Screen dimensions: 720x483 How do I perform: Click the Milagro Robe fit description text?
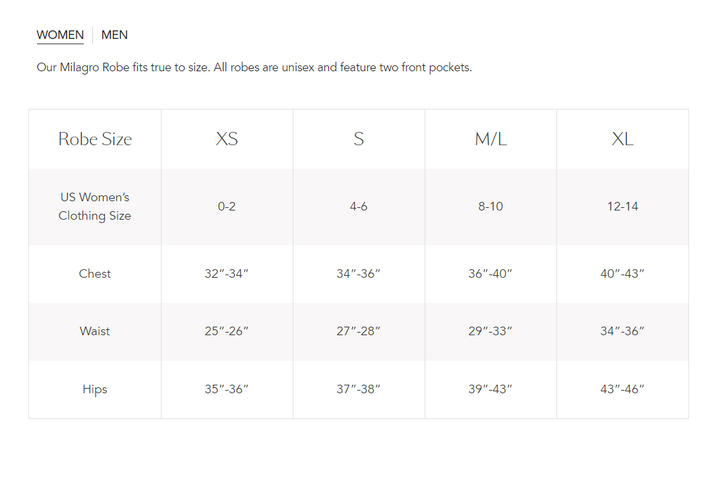[x=254, y=68]
